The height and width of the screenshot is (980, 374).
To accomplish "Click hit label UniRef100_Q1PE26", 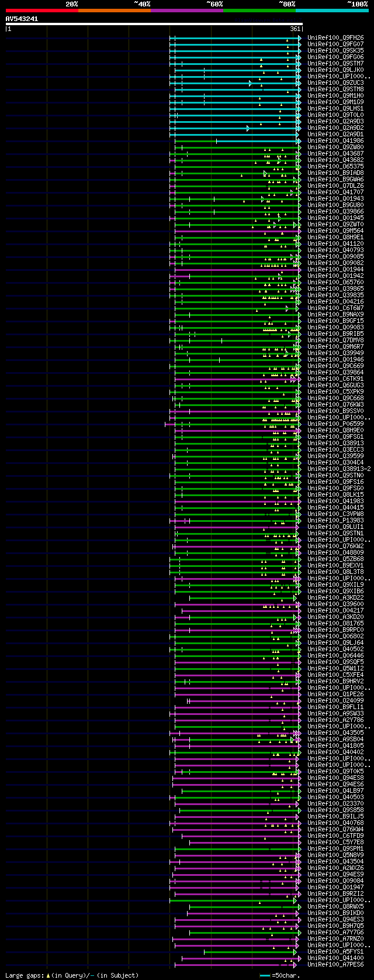I will pos(335,694).
